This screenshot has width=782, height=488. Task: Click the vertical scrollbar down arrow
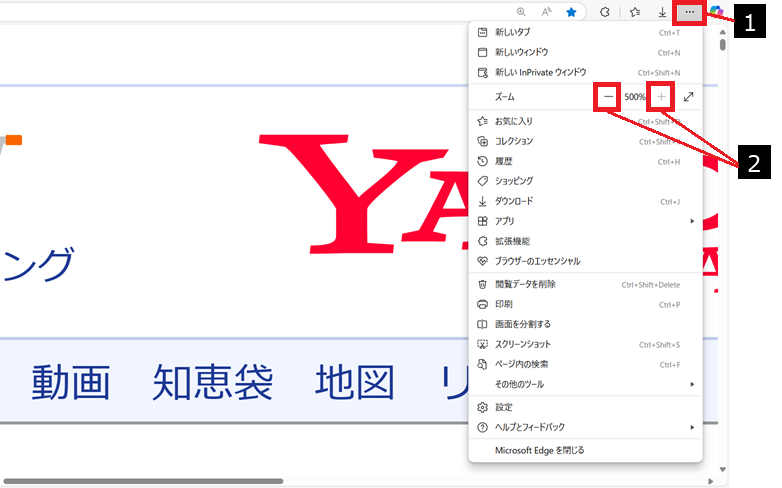point(723,469)
